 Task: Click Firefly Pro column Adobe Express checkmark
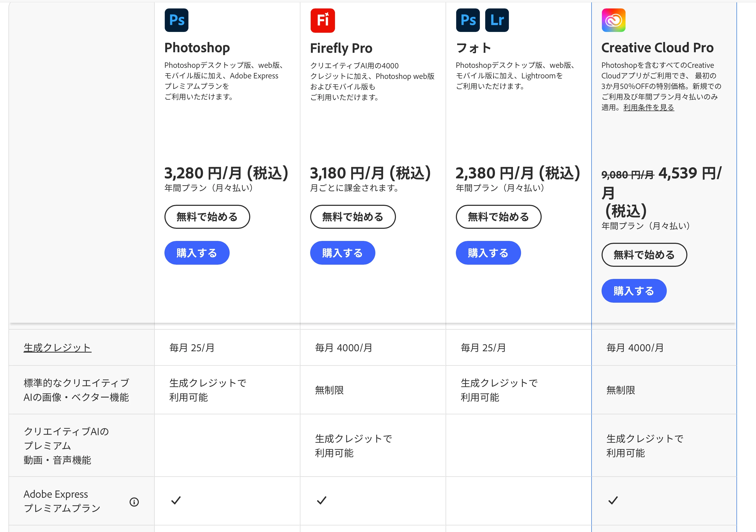point(322,500)
